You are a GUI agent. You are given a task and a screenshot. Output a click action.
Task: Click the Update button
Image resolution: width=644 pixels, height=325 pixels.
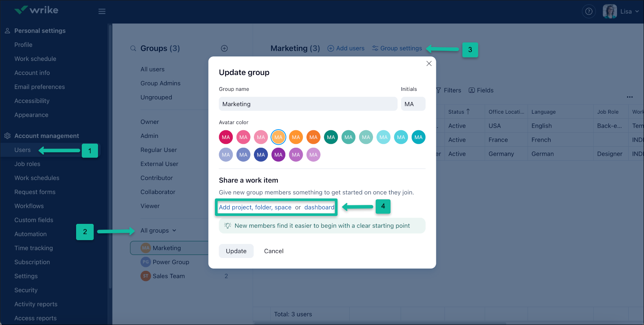click(236, 251)
